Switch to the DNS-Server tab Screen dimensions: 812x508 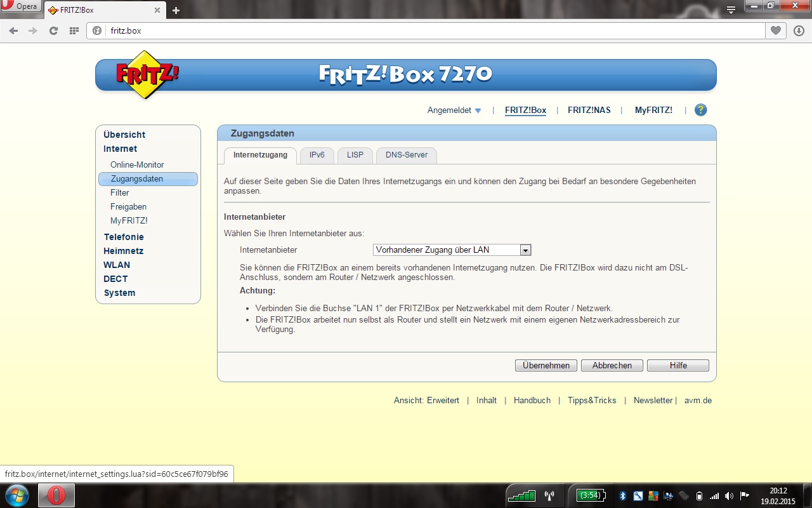tap(407, 155)
